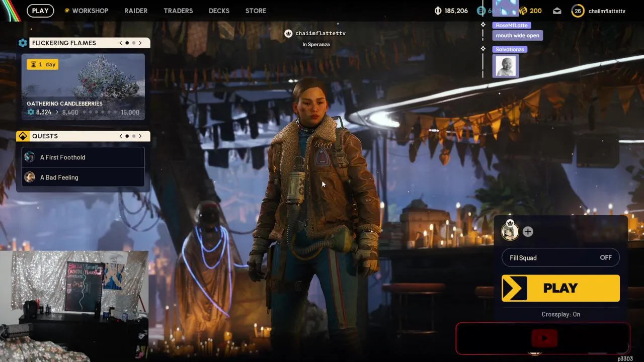Image resolution: width=644 pixels, height=362 pixels.
Task: Click the level 26 progress ring
Action: click(x=578, y=11)
